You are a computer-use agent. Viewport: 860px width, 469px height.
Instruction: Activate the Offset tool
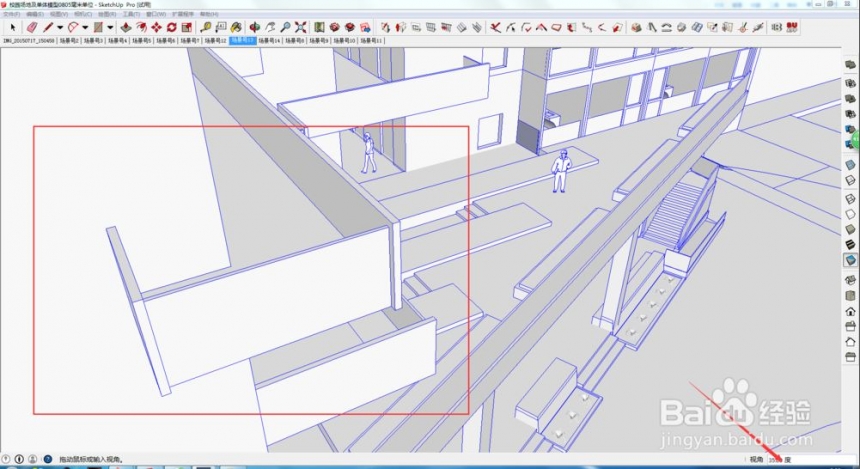(142, 27)
